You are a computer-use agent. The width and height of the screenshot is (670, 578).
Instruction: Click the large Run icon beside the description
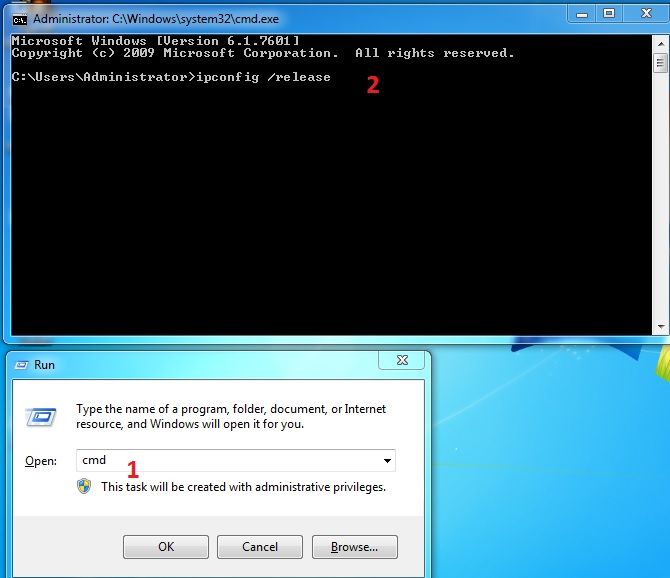click(41, 417)
